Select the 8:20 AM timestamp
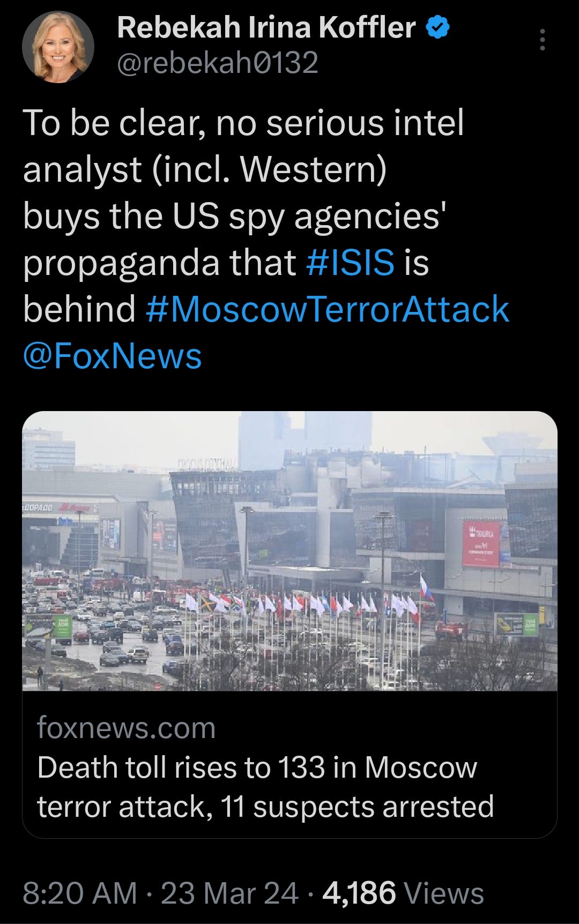Viewport: 579px width, 924px height. (x=80, y=893)
